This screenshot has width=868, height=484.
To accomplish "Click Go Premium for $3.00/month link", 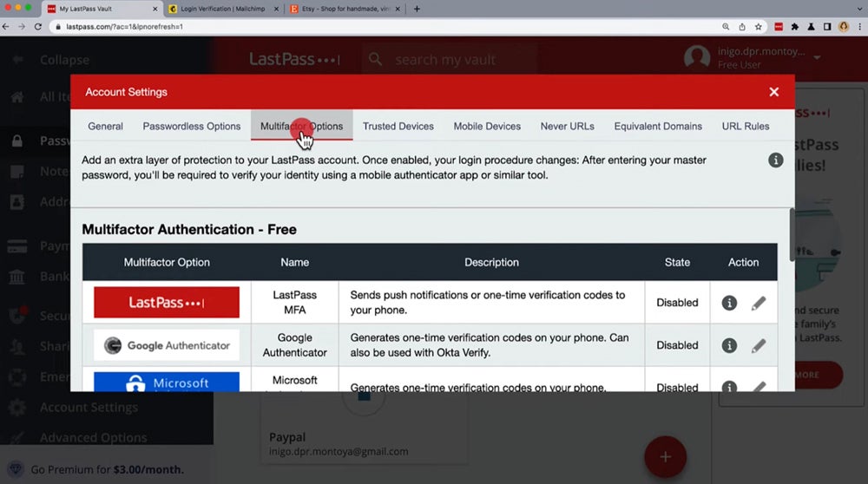I will pyautogui.click(x=107, y=469).
